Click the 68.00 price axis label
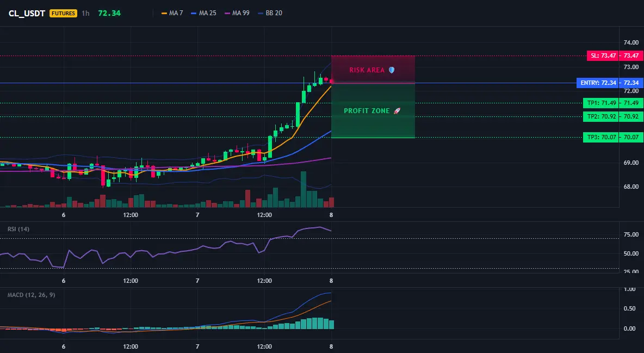The image size is (644, 353). pyautogui.click(x=631, y=187)
